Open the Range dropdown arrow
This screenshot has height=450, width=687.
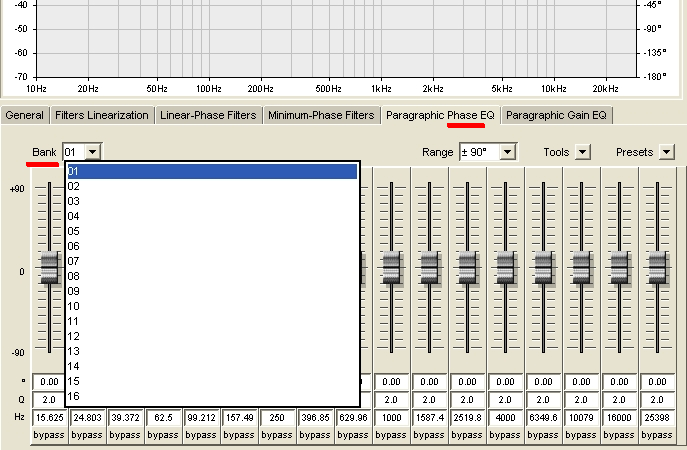pyautogui.click(x=507, y=152)
